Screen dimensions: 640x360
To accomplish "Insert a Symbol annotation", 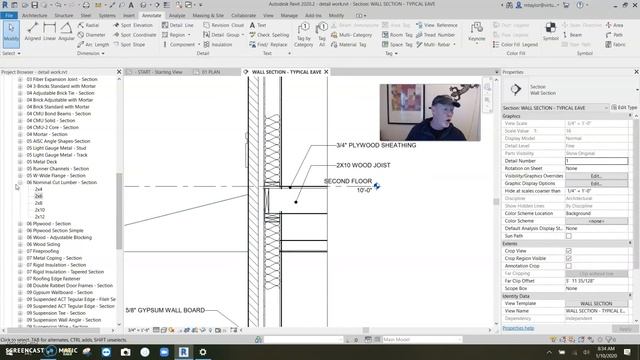I will click(x=550, y=32).
